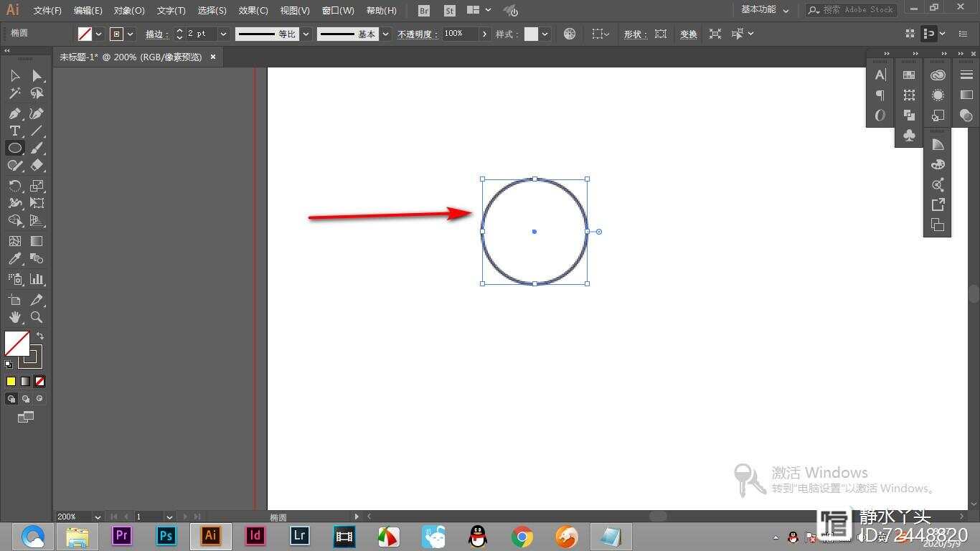
Task: Open the variable width profile dropdown
Action: point(306,34)
